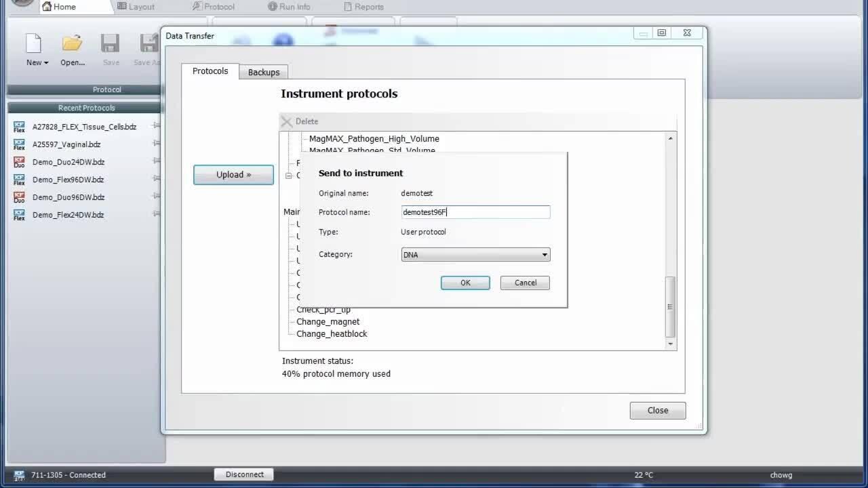
Task: Click the Delete icon in protocols toolbar
Action: pos(287,121)
